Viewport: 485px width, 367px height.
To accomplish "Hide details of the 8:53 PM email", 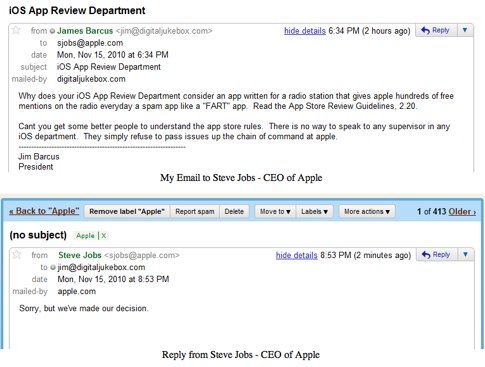I will pyautogui.click(x=296, y=255).
